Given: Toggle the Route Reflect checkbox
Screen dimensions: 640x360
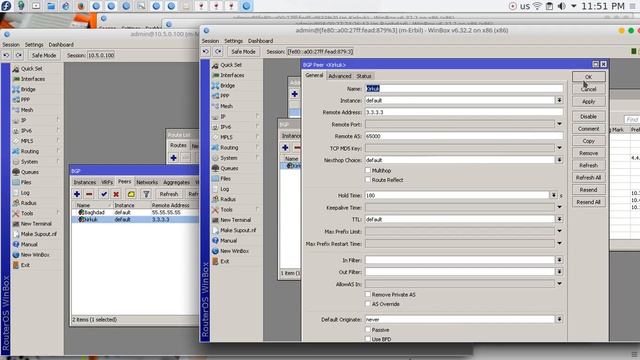Looking at the screenshot, I should (x=368, y=180).
